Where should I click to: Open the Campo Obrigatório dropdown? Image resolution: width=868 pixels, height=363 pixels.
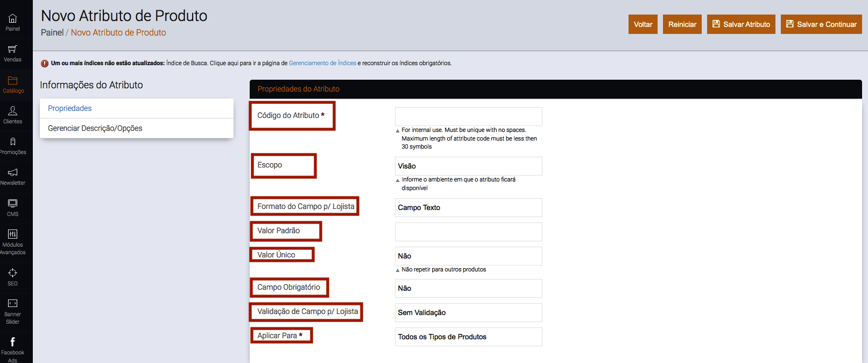(x=468, y=288)
